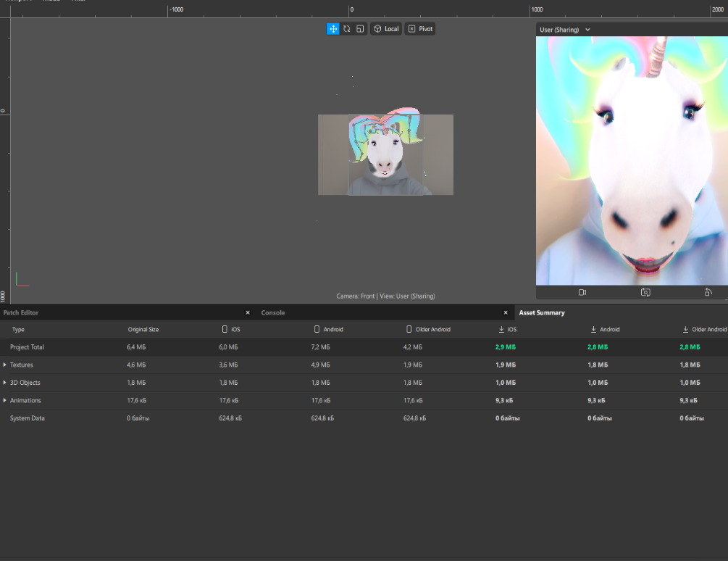The height and width of the screenshot is (561, 728).
Task: Click Project Total Older Android 4,2 МБ
Action: click(x=413, y=347)
